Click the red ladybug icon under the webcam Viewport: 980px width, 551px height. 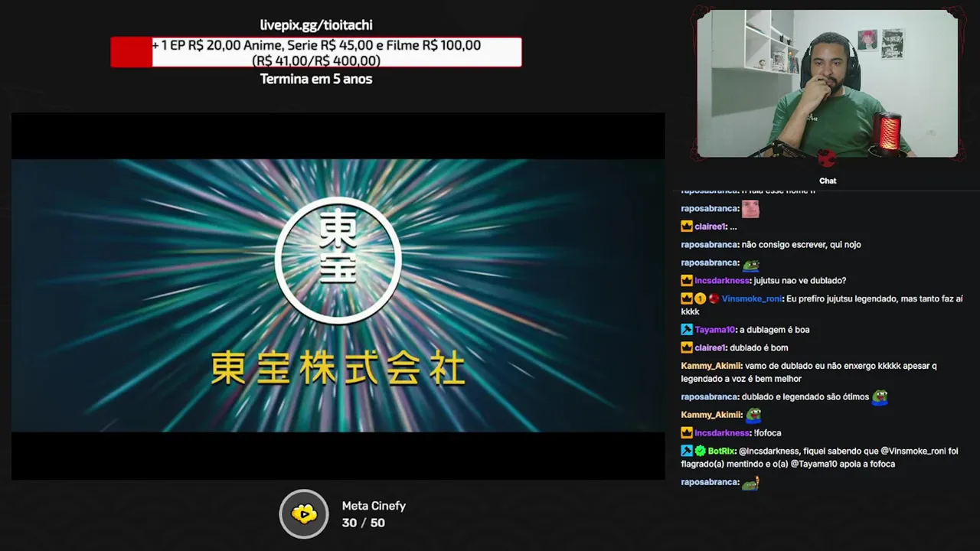coord(827,158)
